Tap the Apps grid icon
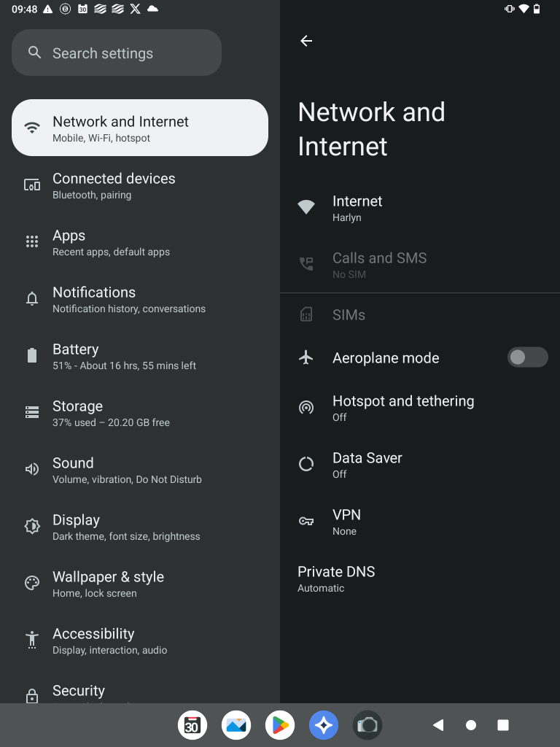 [32, 241]
